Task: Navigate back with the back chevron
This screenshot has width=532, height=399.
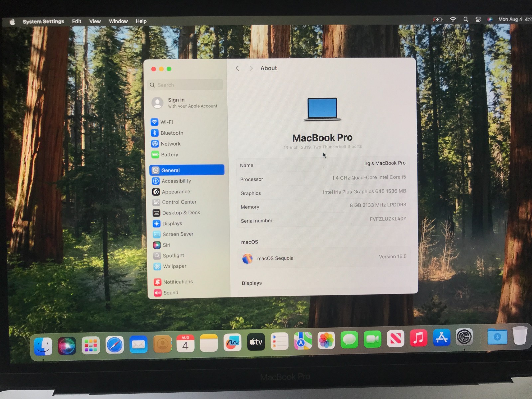Action: (x=237, y=68)
